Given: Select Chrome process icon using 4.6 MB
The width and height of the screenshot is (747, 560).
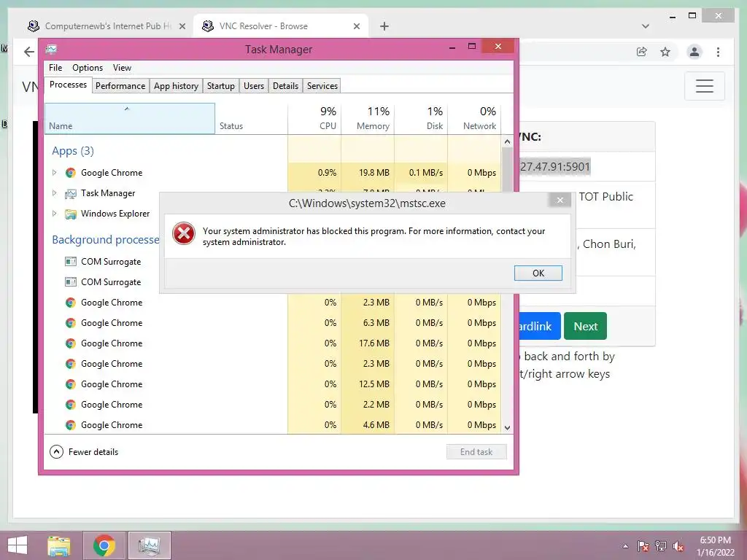Looking at the screenshot, I should tap(71, 425).
